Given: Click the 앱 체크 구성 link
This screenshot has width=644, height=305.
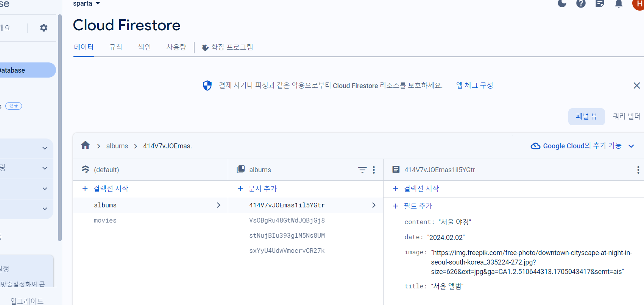Looking at the screenshot, I should coord(474,86).
